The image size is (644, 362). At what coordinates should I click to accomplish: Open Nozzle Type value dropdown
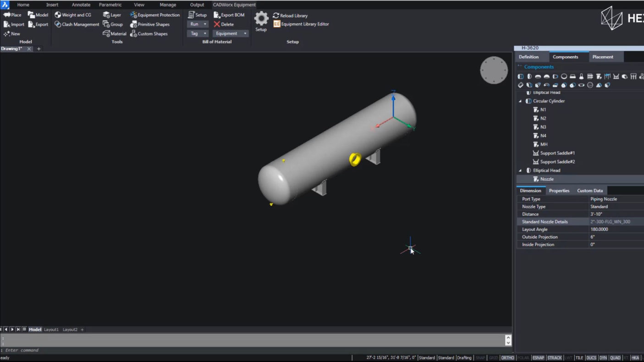(616, 207)
